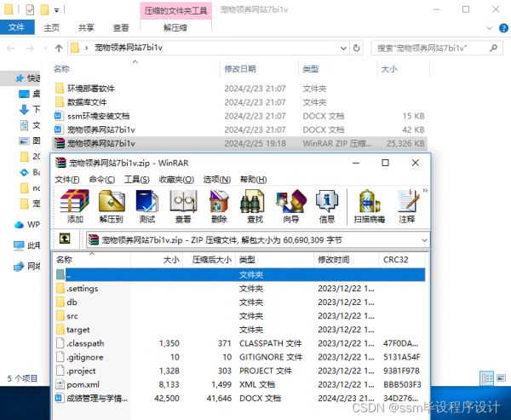Open the 查找 (Find) tool in WinRAR
This screenshot has width=511, height=420.
pyautogui.click(x=254, y=204)
